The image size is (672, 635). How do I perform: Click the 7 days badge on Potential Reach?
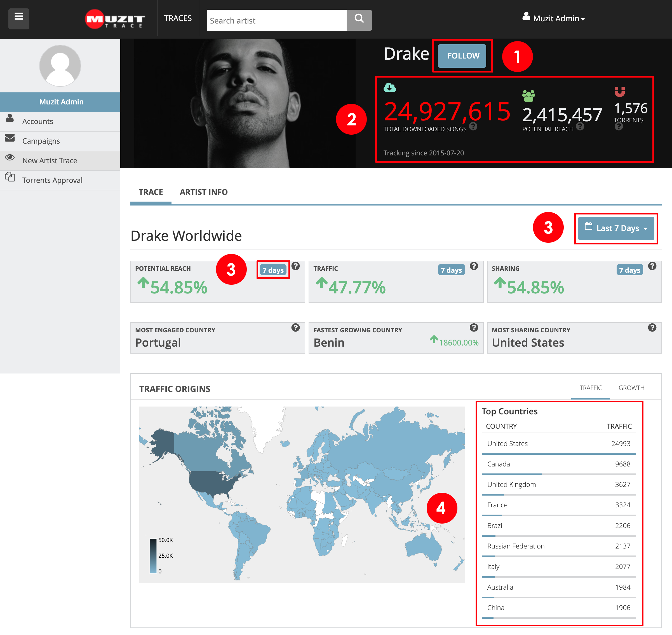click(x=273, y=270)
